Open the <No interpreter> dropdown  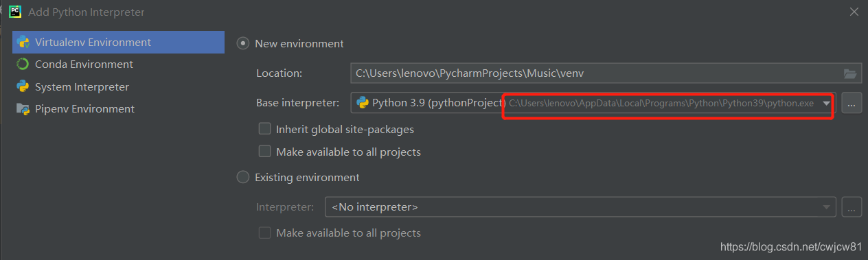pyautogui.click(x=580, y=206)
